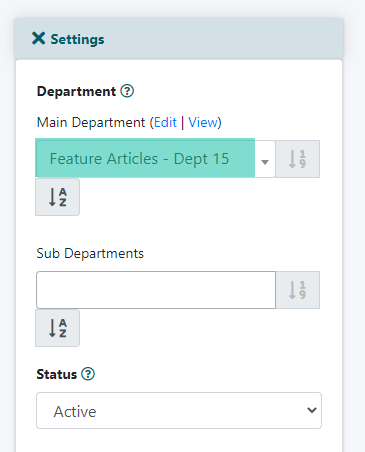The image size is (365, 452).
Task: Click the View link for Main Department
Action: click(203, 122)
